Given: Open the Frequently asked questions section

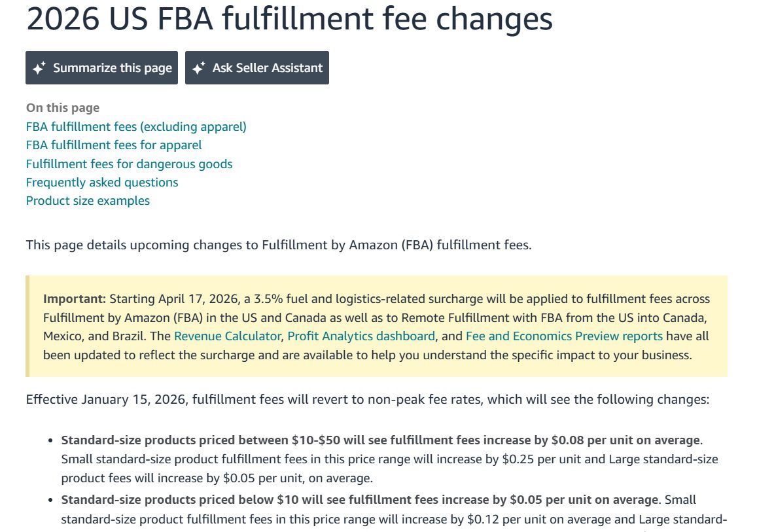Looking at the screenshot, I should (x=101, y=182).
